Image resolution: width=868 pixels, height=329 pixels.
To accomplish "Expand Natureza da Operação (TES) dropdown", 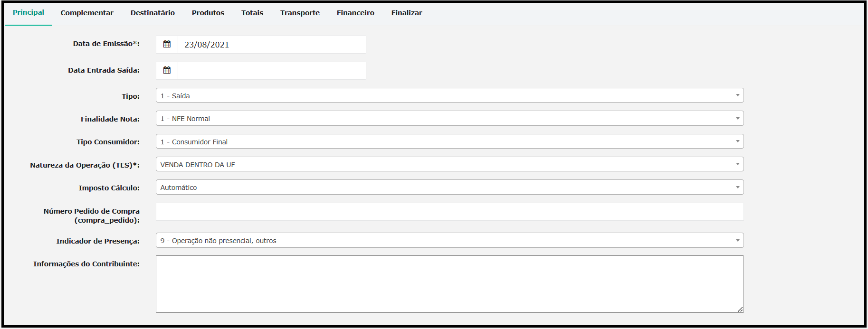I will (449, 164).
